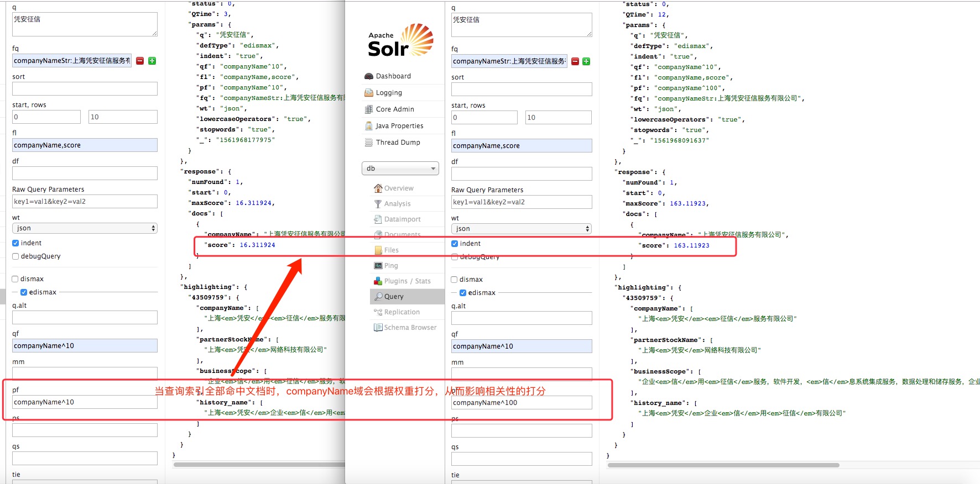Click the qs field in left window
Screen dimensions: 980x484
[85, 459]
